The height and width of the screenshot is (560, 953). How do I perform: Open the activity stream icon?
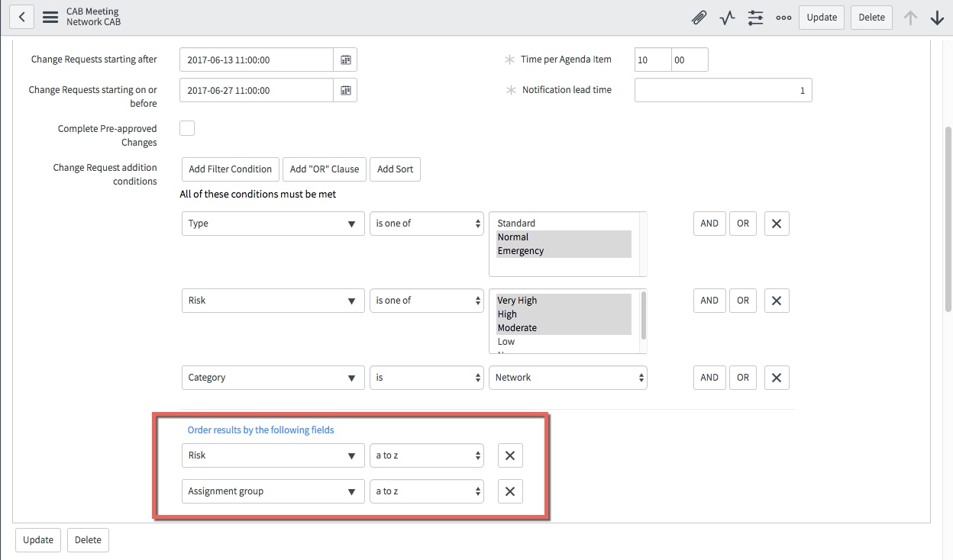click(726, 17)
